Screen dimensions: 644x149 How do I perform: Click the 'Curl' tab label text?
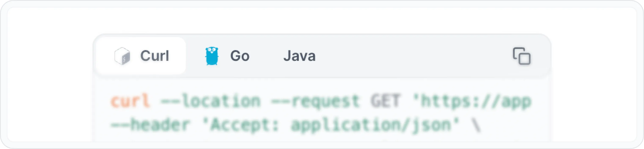pos(154,56)
